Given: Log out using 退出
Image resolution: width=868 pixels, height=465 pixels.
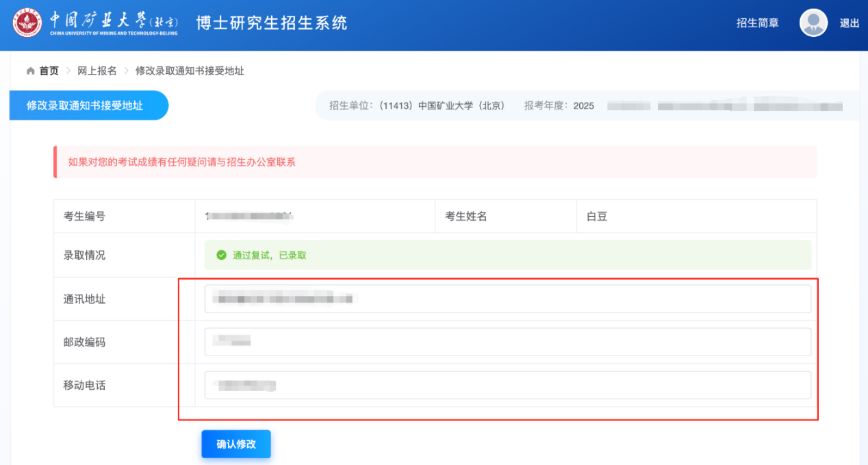Looking at the screenshot, I should [x=849, y=23].
